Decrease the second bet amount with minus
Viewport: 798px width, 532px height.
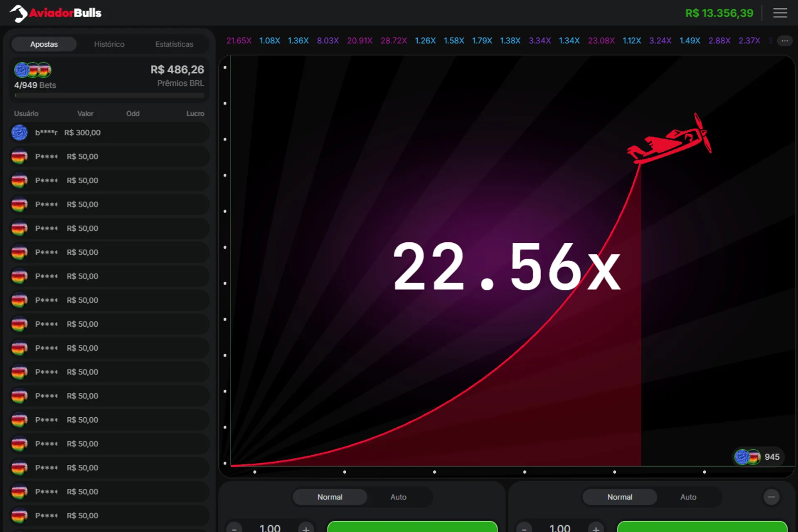pos(524,528)
